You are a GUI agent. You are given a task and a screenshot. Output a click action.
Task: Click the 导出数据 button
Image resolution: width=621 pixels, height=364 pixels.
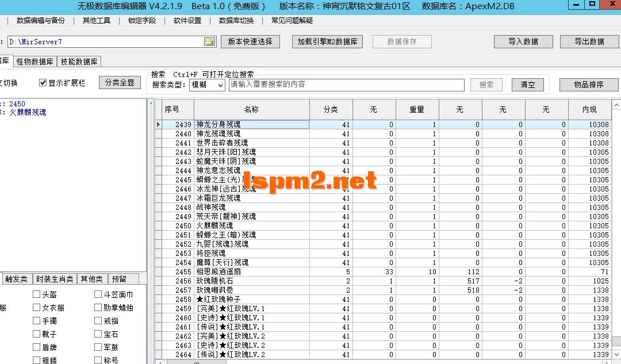pos(590,41)
